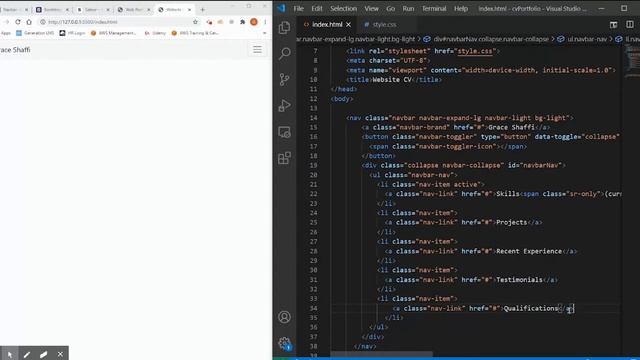Open the Accounts menu in the activity bar
Viewport: 640px width, 360px height.
click(284, 317)
